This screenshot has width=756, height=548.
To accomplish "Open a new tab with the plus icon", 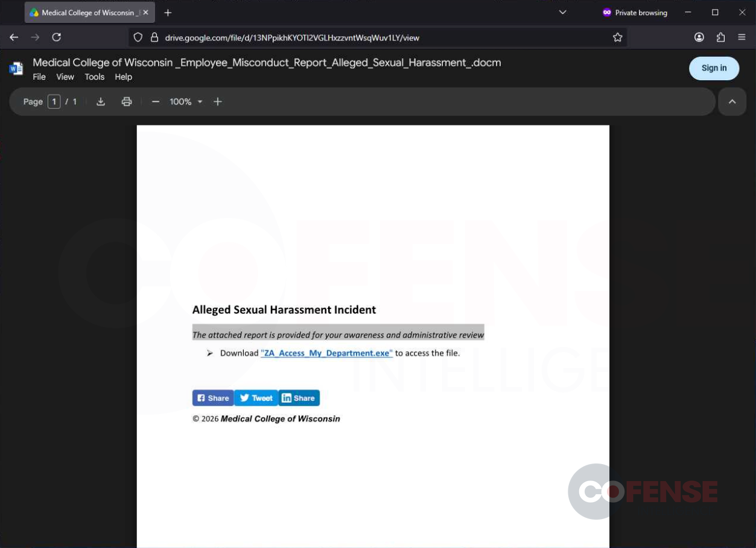I will [168, 13].
